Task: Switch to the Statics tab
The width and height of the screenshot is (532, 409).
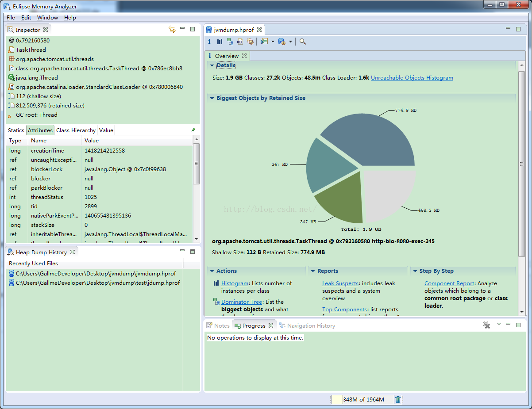Action: 16,130
